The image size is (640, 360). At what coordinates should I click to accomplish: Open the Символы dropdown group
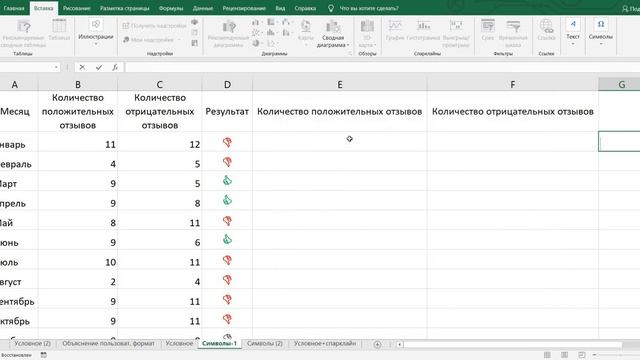coord(600,32)
